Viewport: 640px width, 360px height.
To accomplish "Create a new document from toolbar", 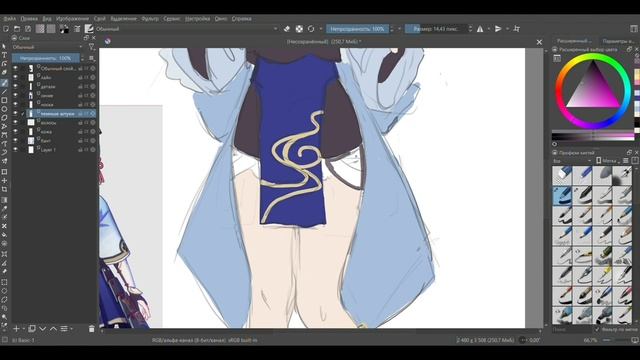I will coord(6,29).
